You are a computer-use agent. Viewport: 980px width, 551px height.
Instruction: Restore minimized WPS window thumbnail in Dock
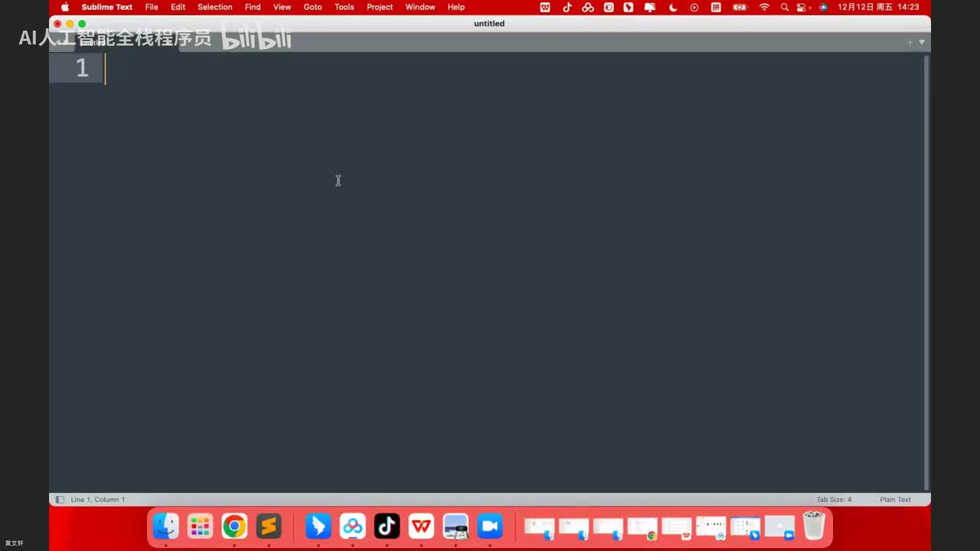click(677, 528)
